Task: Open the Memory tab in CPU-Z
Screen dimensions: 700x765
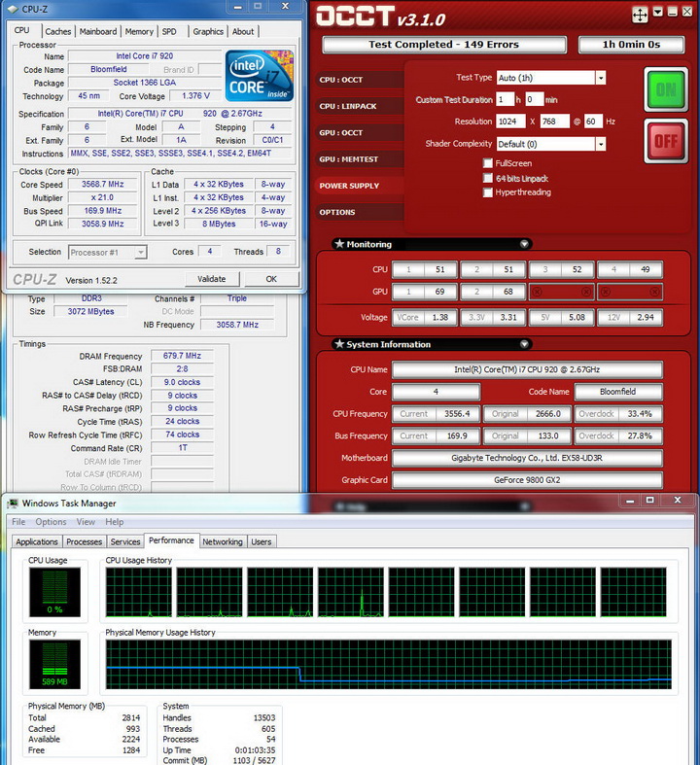Action: [139, 32]
